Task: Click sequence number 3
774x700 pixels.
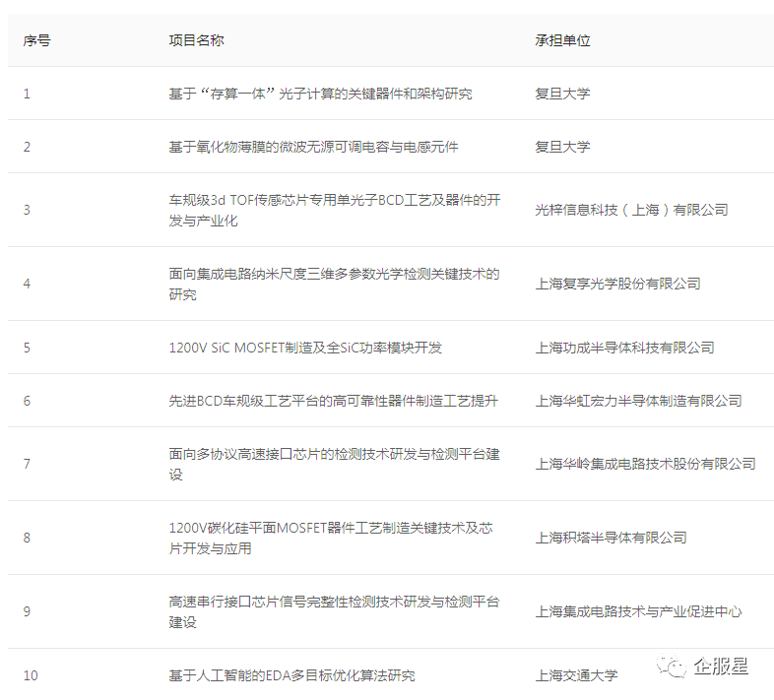Action: point(27,210)
